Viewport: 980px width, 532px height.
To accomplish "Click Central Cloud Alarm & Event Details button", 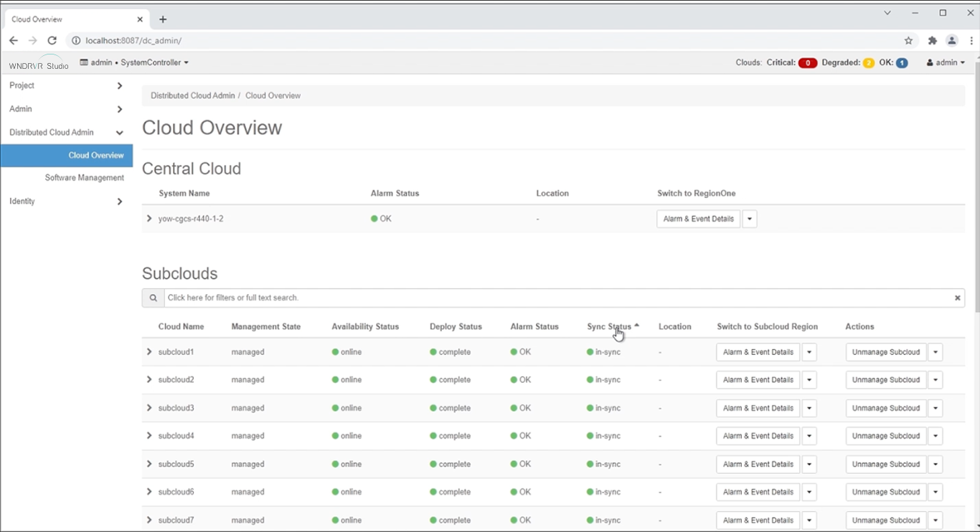I will point(698,219).
